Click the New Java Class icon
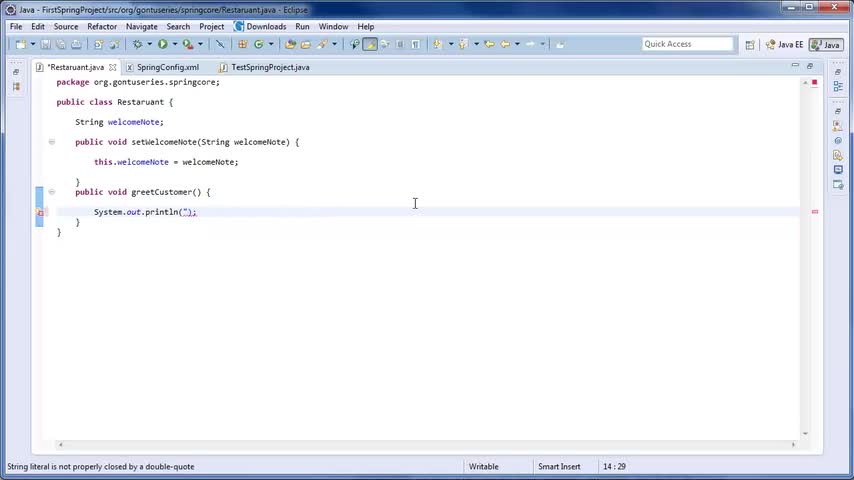This screenshot has width=854, height=480. point(259,44)
